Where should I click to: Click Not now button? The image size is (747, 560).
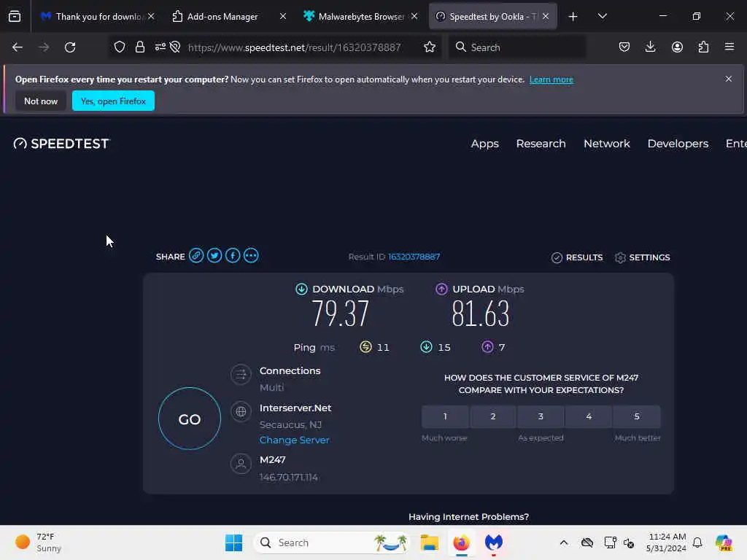pyautogui.click(x=41, y=101)
